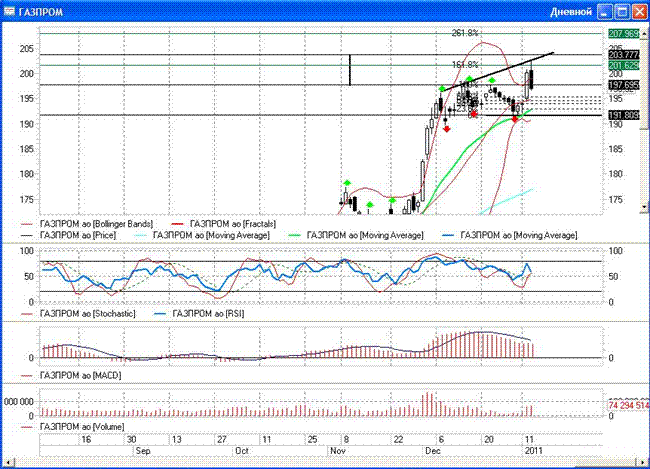Maximize the ГАЗПРОМ chart window

coord(622,12)
